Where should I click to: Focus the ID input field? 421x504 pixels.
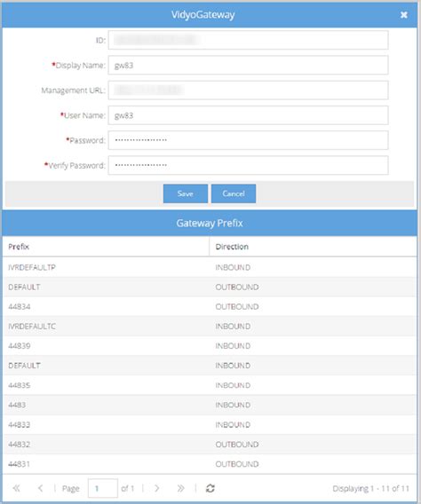248,40
